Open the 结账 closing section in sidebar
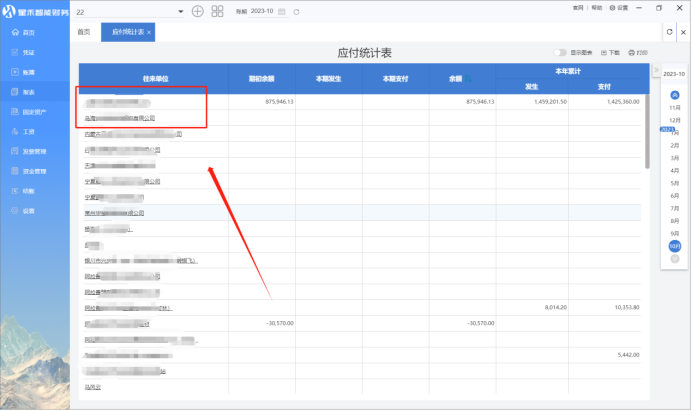Screen dimensions: 692x411 23,191
